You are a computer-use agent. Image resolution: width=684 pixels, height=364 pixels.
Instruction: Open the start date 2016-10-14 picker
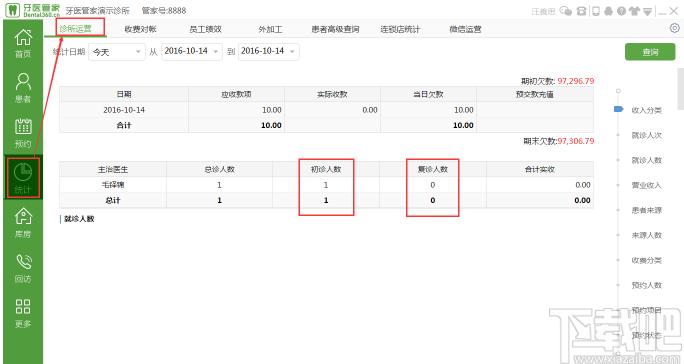[x=192, y=52]
